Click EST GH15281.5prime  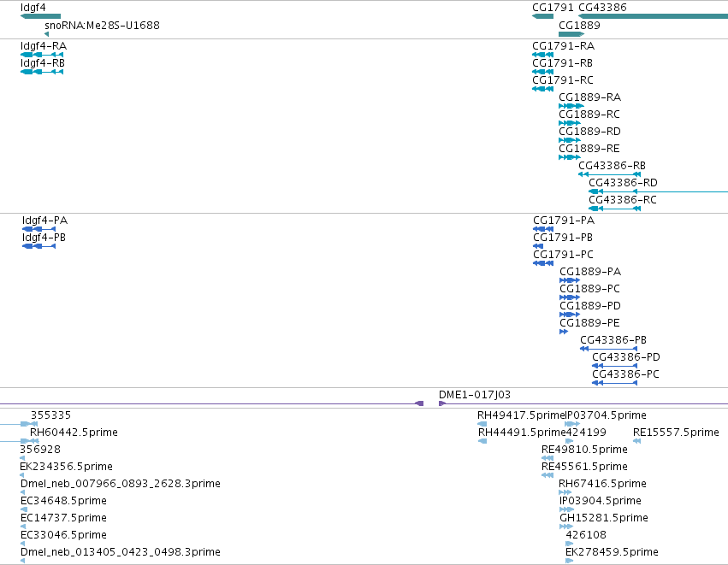point(604,519)
